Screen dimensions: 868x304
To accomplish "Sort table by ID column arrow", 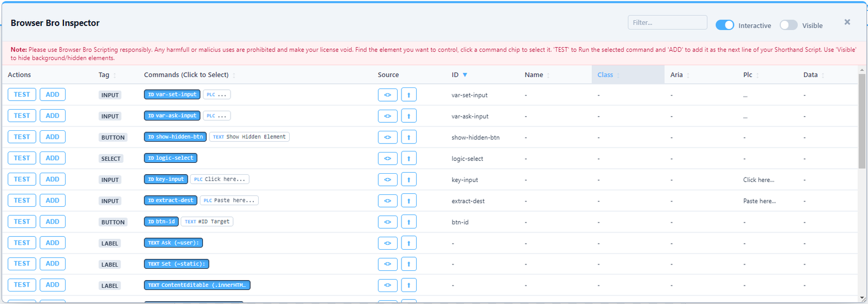I will 465,75.
